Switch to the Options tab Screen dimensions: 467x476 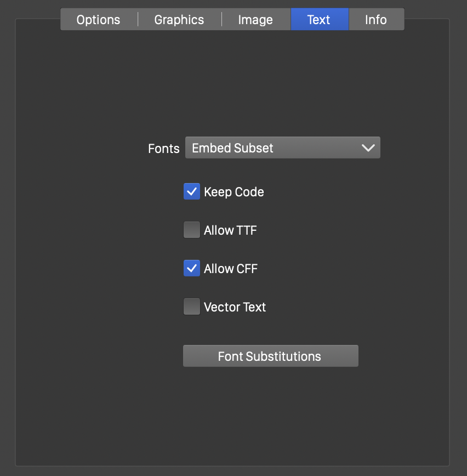point(99,20)
